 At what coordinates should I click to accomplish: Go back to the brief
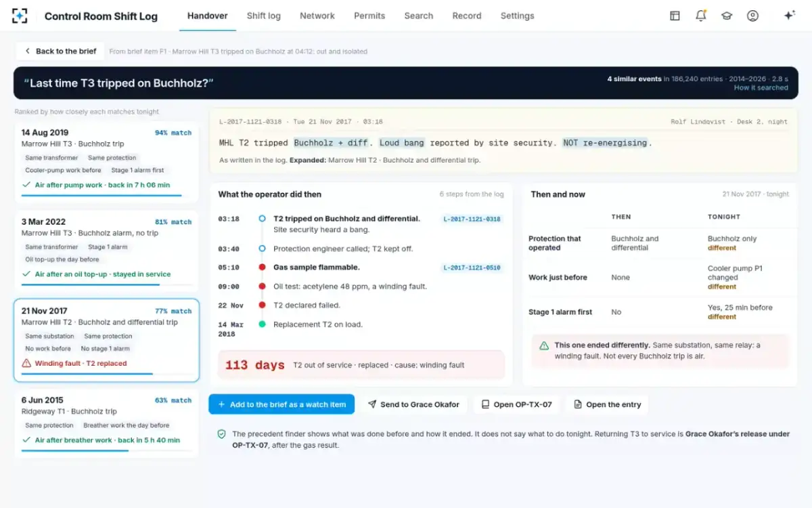pyautogui.click(x=60, y=51)
